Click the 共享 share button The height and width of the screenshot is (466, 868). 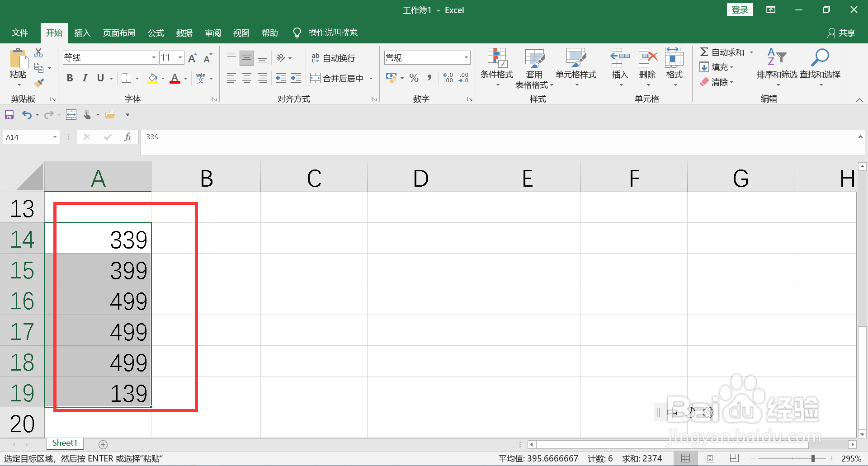[x=842, y=33]
